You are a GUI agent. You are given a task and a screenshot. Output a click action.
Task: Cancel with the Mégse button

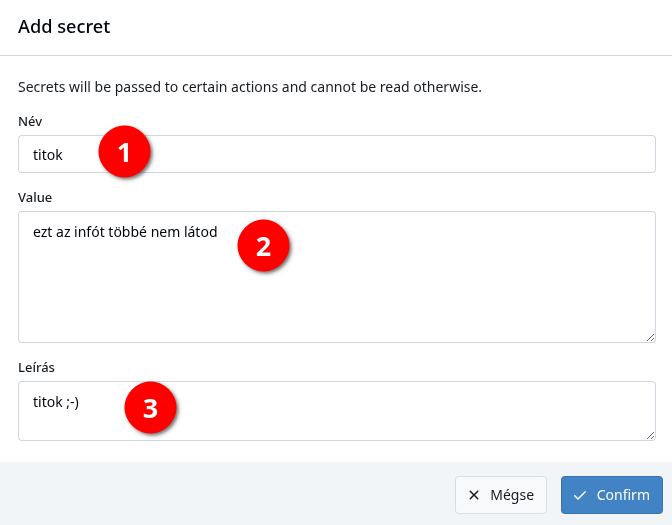coord(501,495)
